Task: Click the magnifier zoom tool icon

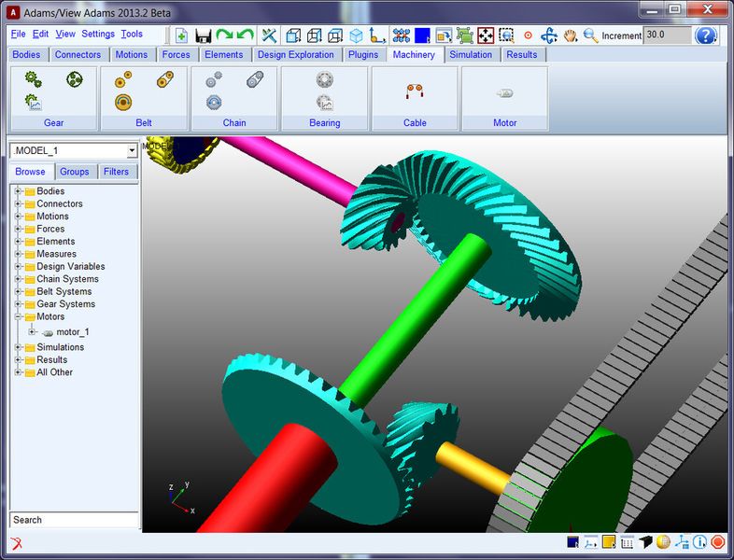Action: [x=590, y=35]
